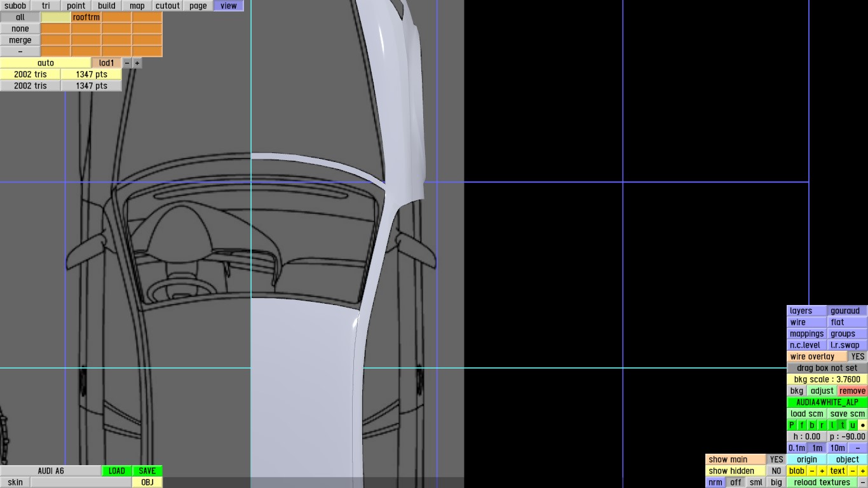Select the yellow layer cell beside 'all'
The image size is (868, 488).
(x=56, y=17)
